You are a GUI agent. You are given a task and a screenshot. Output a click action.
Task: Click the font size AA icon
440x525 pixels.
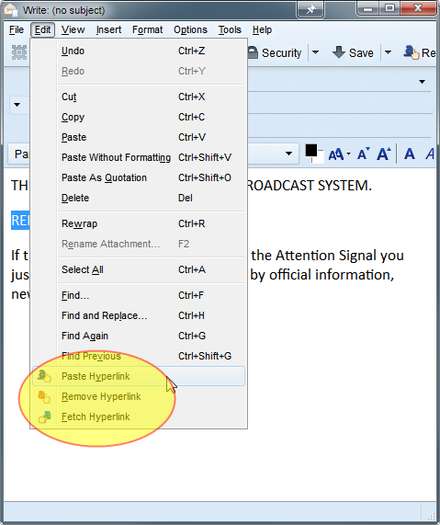point(336,154)
